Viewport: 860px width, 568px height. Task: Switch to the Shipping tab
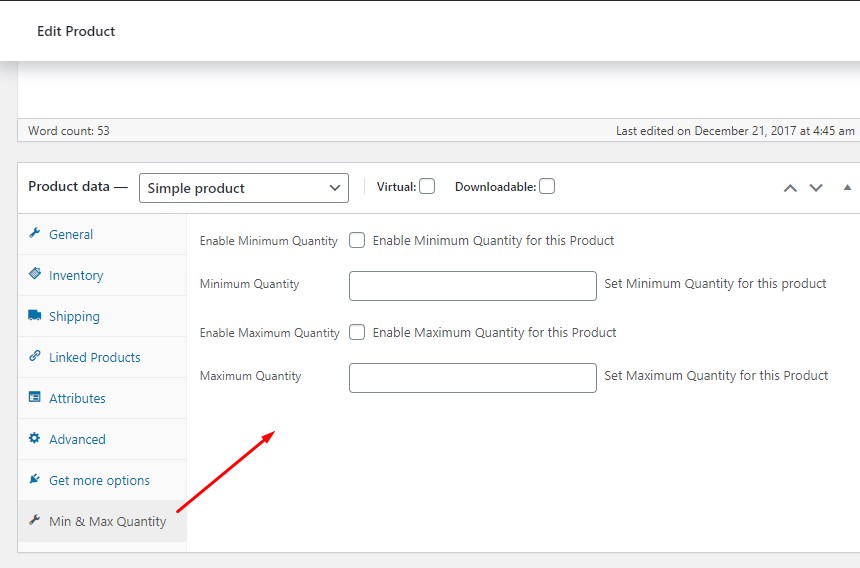pyautogui.click(x=102, y=316)
